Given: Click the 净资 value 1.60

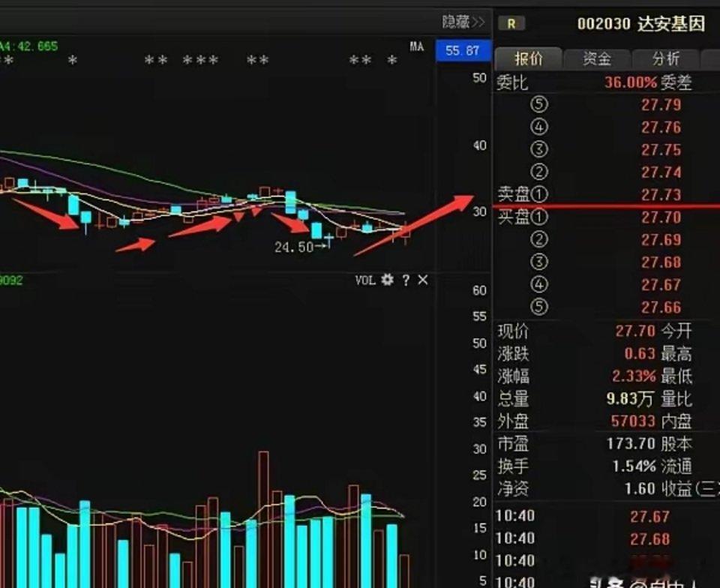Looking at the screenshot, I should click(640, 488).
